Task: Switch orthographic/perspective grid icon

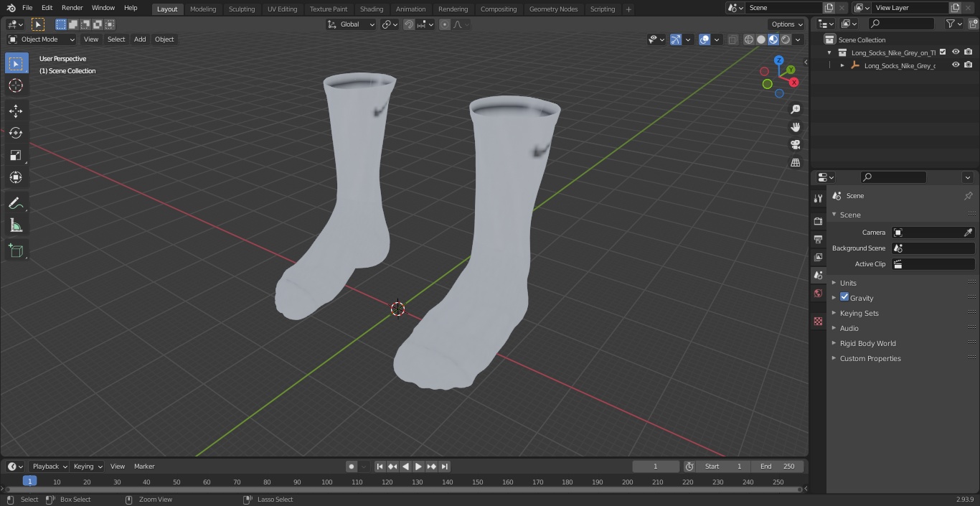Action: (796, 163)
